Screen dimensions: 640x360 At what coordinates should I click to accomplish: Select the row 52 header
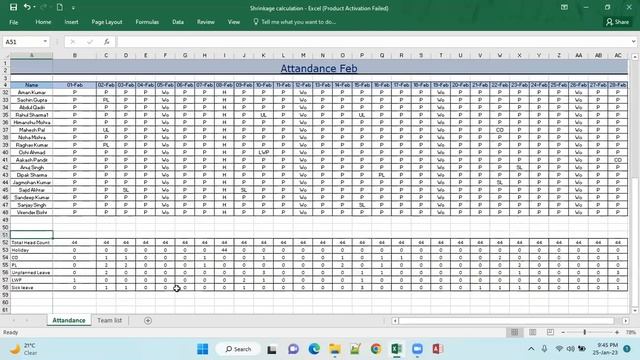[5, 242]
